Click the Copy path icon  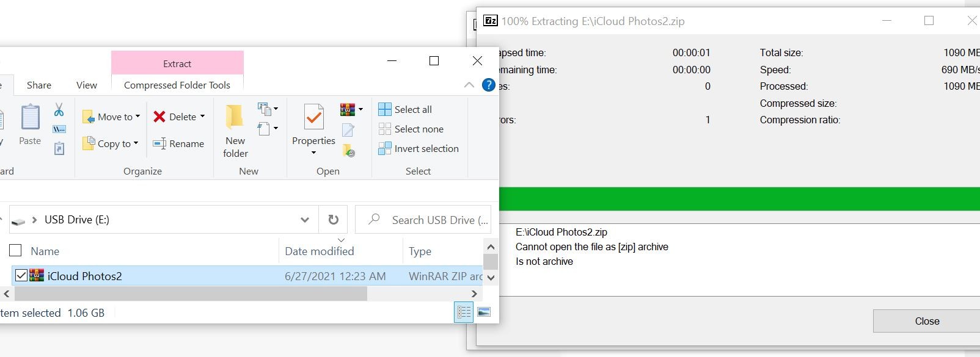[59, 129]
